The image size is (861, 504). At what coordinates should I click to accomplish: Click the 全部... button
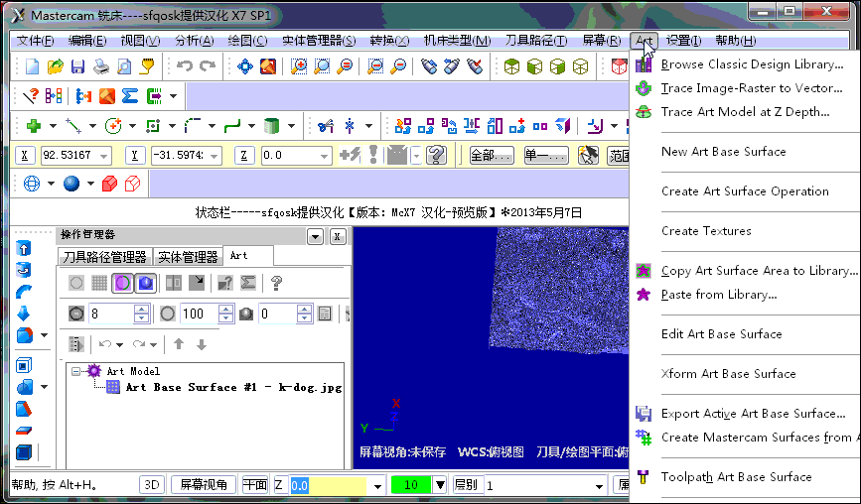tap(492, 156)
